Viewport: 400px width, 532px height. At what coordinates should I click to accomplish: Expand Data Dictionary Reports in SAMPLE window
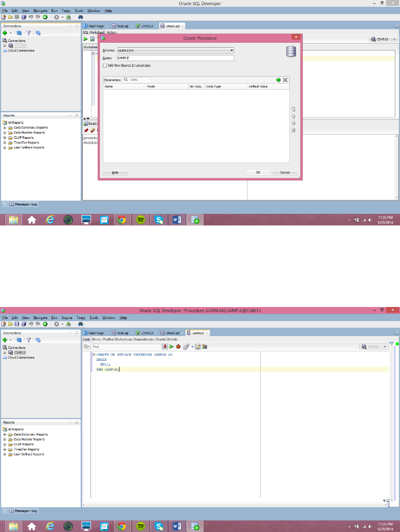[5, 435]
